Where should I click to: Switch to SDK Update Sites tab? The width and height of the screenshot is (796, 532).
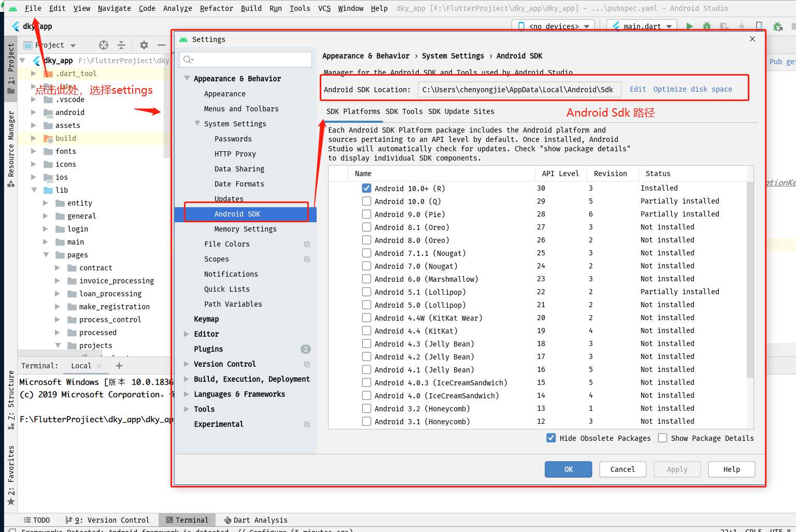(461, 111)
